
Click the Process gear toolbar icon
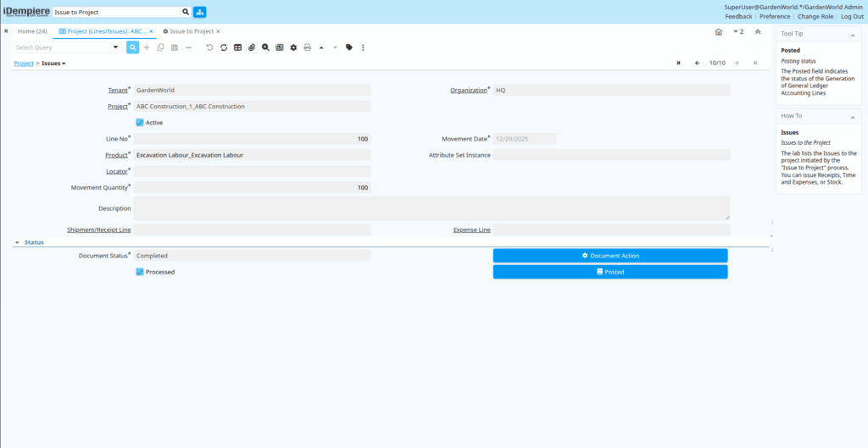293,47
